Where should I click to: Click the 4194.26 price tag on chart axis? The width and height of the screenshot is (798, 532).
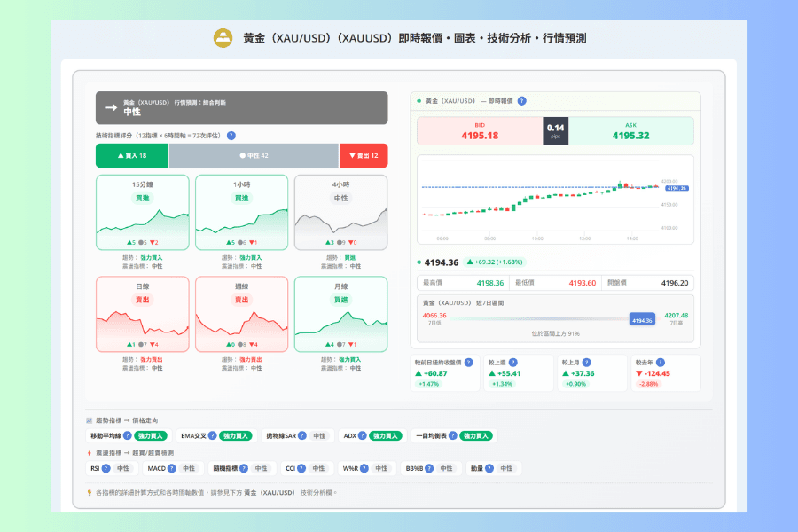point(677,188)
